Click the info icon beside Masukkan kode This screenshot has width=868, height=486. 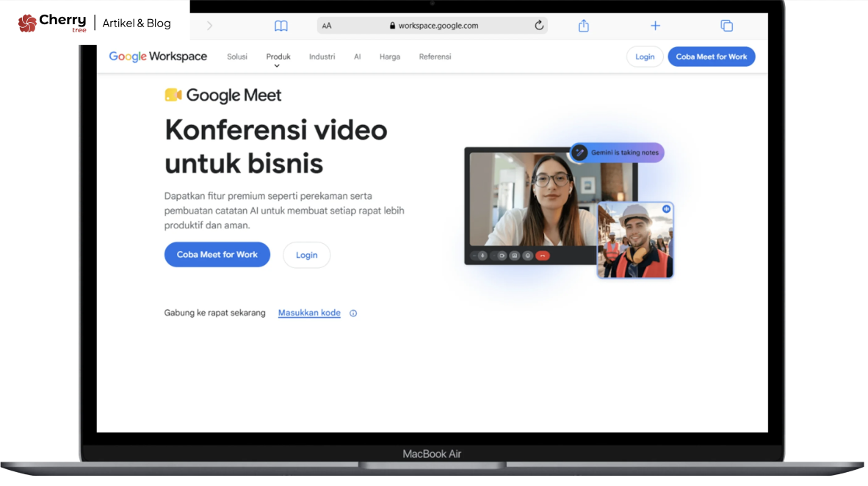[x=353, y=313]
